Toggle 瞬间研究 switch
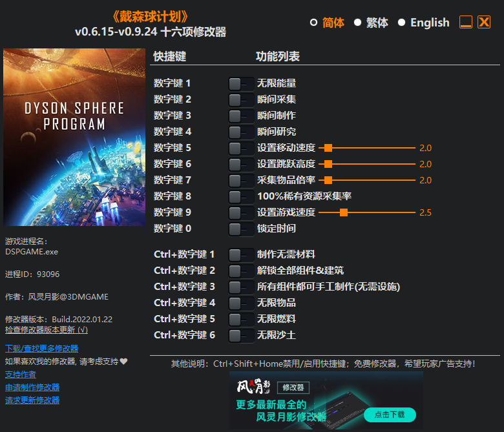Image resolution: width=504 pixels, height=432 pixels. coord(241,132)
